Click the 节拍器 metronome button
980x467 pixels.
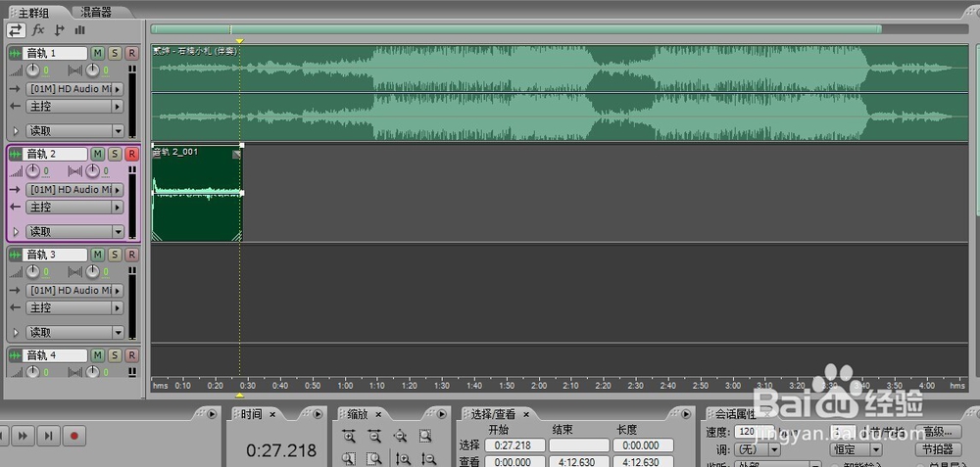938,449
